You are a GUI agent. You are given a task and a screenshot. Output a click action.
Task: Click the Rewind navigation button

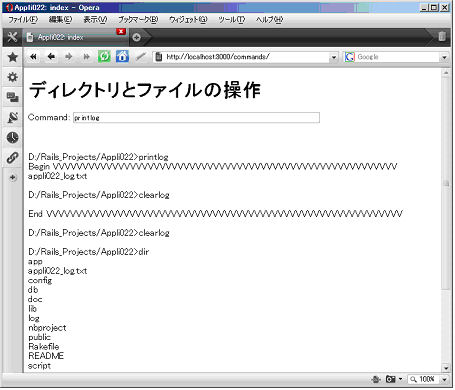click(x=33, y=57)
